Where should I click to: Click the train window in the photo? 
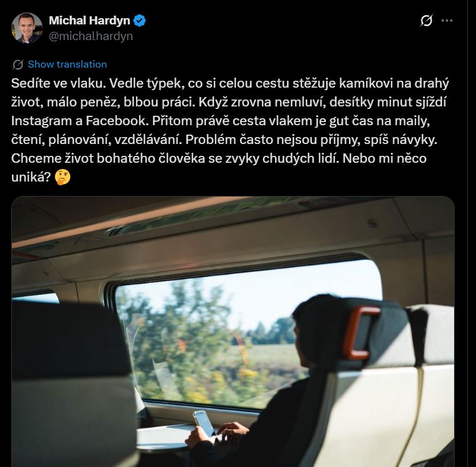(x=243, y=332)
